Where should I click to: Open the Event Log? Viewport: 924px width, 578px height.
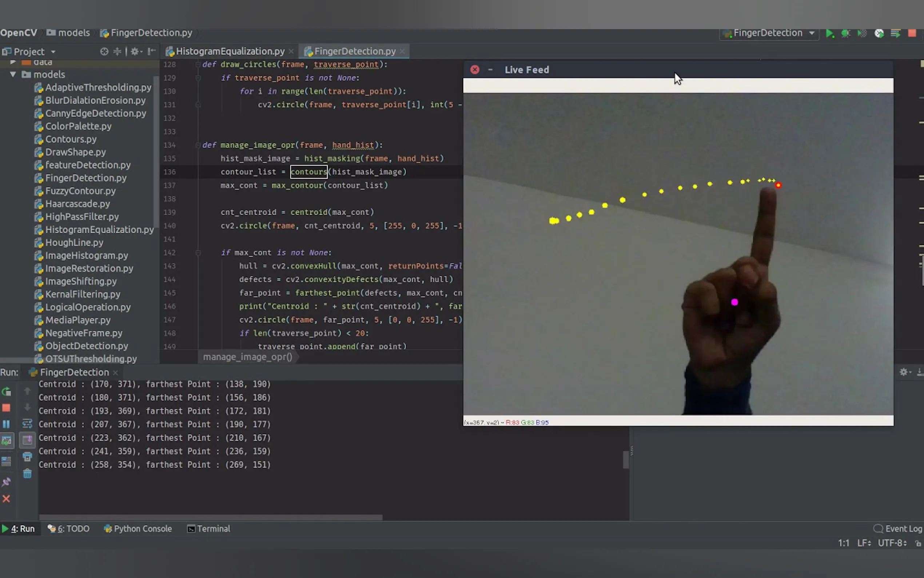pos(901,529)
